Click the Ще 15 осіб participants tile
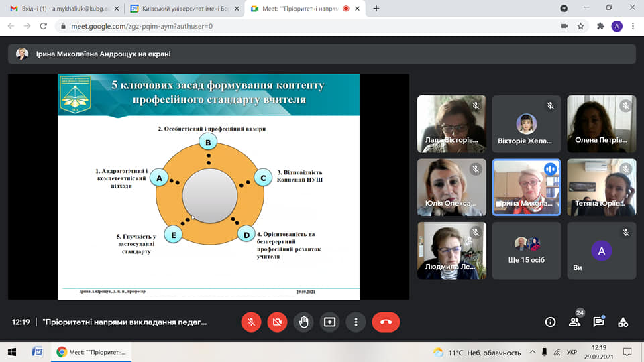This screenshot has height=362, width=644. pos(526,251)
